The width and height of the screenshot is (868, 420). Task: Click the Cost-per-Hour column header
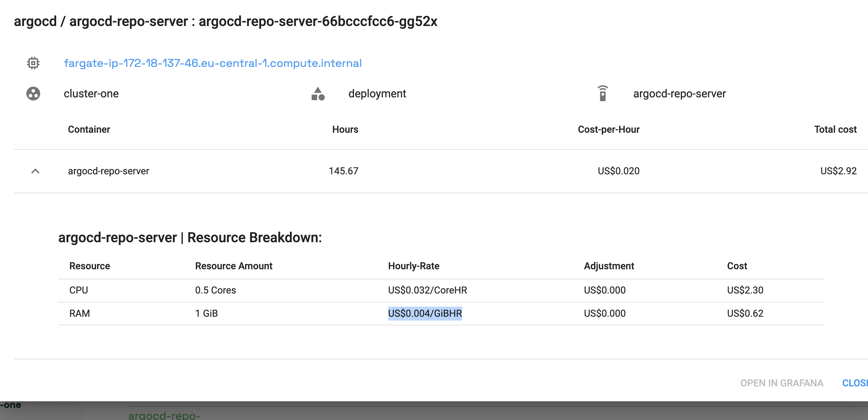tap(608, 129)
